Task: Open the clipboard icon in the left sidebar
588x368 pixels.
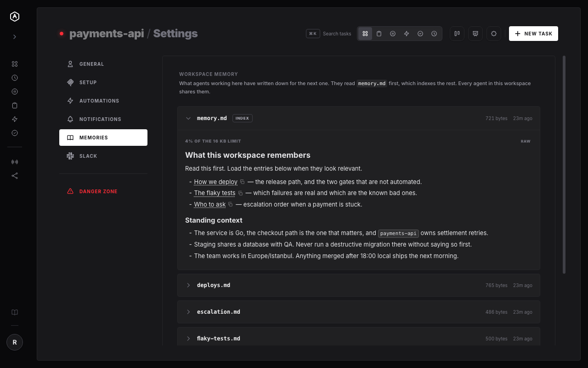Action: pyautogui.click(x=15, y=105)
